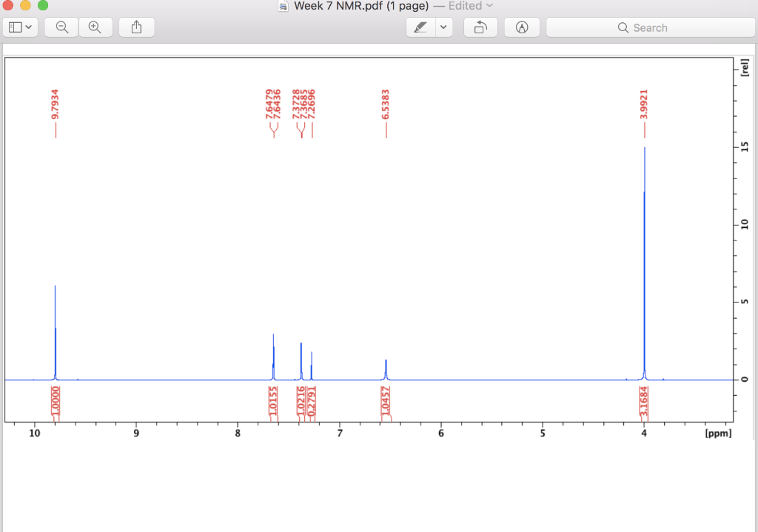
Task: Open the highlight color dropdown chevron
Action: pyautogui.click(x=443, y=27)
